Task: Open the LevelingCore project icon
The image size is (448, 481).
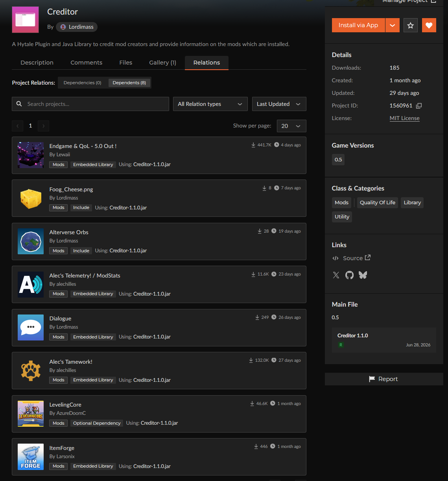Action: [x=31, y=414]
